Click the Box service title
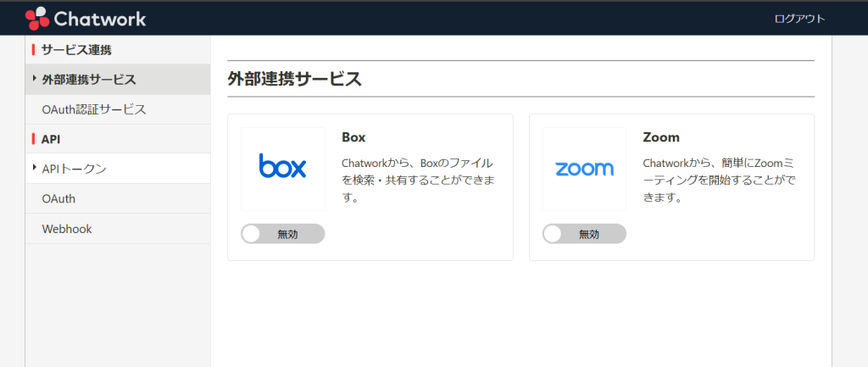 pyautogui.click(x=353, y=136)
